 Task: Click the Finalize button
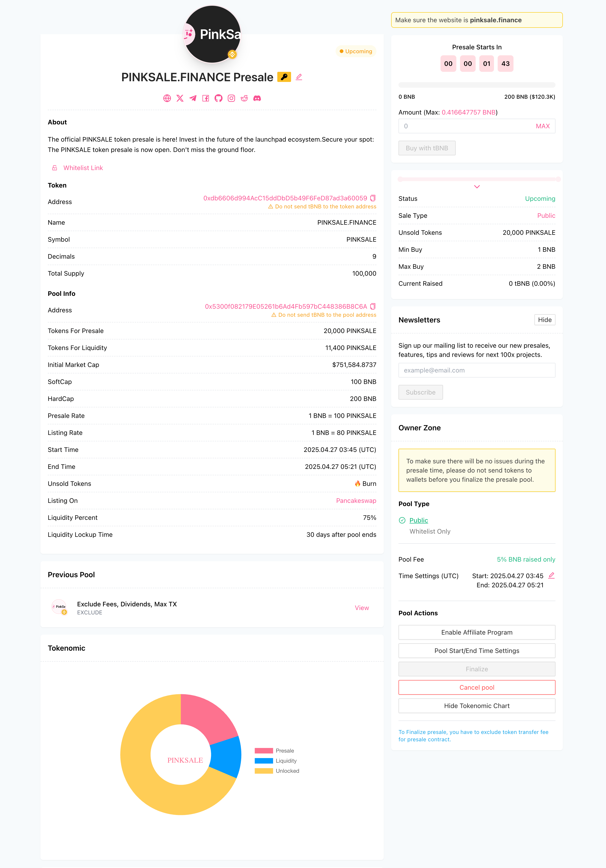(x=477, y=669)
